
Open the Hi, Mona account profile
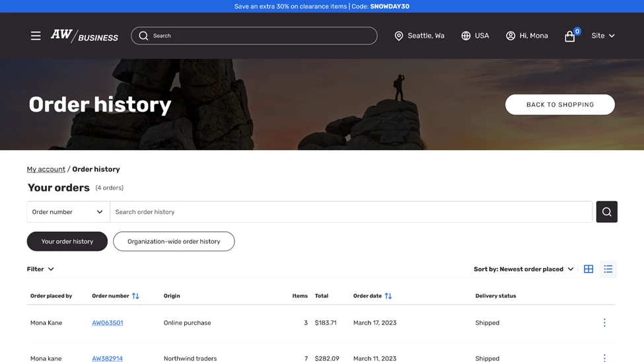tap(526, 36)
